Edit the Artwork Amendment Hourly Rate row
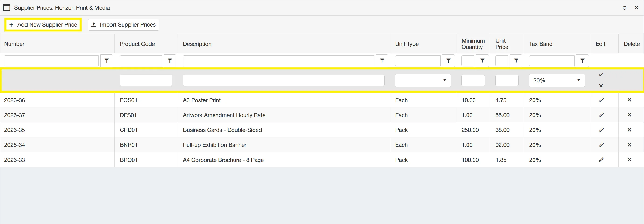644x224 pixels. [x=601, y=115]
